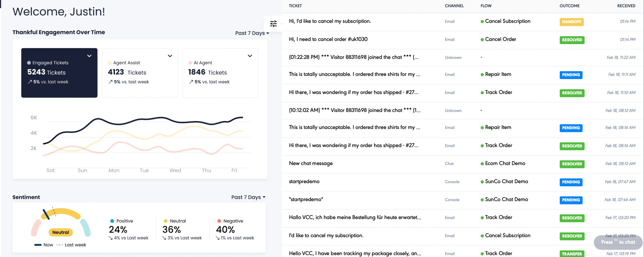This screenshot has height=257, width=644.
Task: Click the Chat channel cell
Action: pos(449,164)
